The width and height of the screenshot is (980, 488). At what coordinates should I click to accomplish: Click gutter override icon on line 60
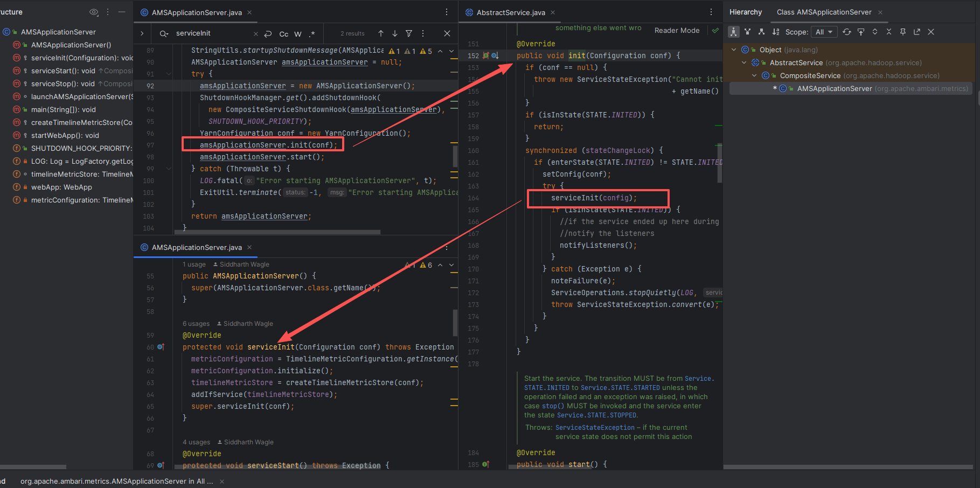pos(161,347)
